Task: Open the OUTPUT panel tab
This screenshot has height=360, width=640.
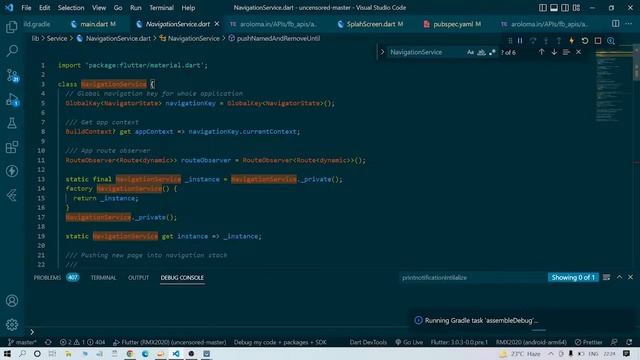Action: click(x=138, y=278)
